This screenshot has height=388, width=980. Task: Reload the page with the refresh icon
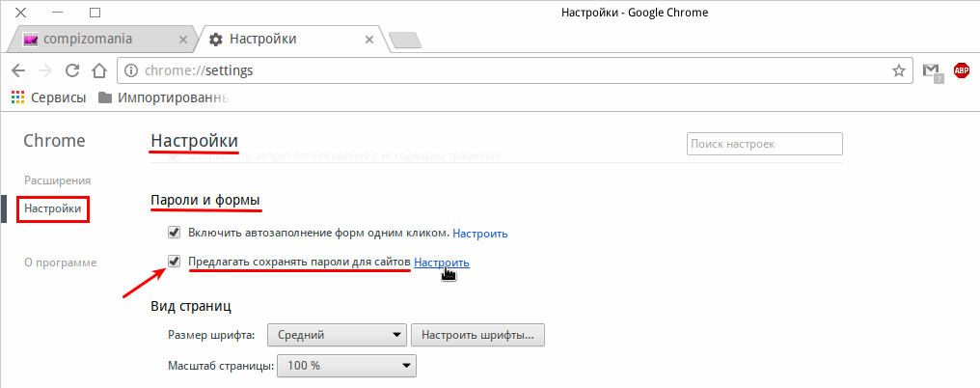coord(72,70)
